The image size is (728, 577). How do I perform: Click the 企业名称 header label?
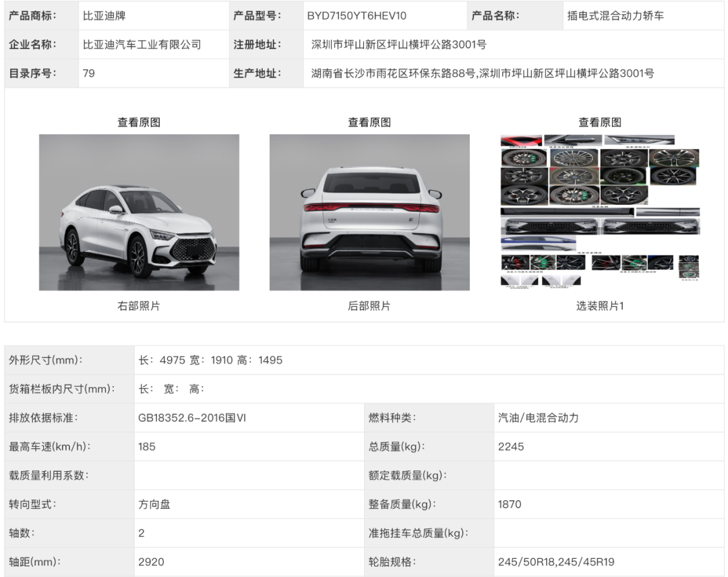[32, 44]
